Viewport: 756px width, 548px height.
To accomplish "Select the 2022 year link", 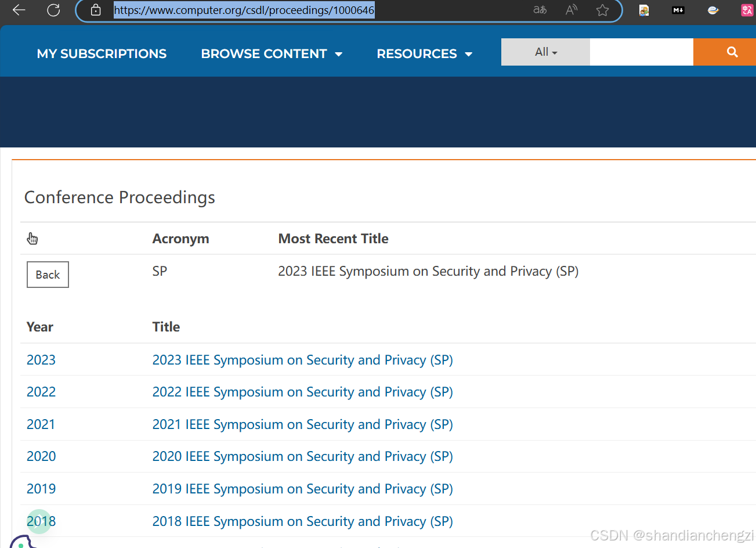I will click(x=41, y=392).
